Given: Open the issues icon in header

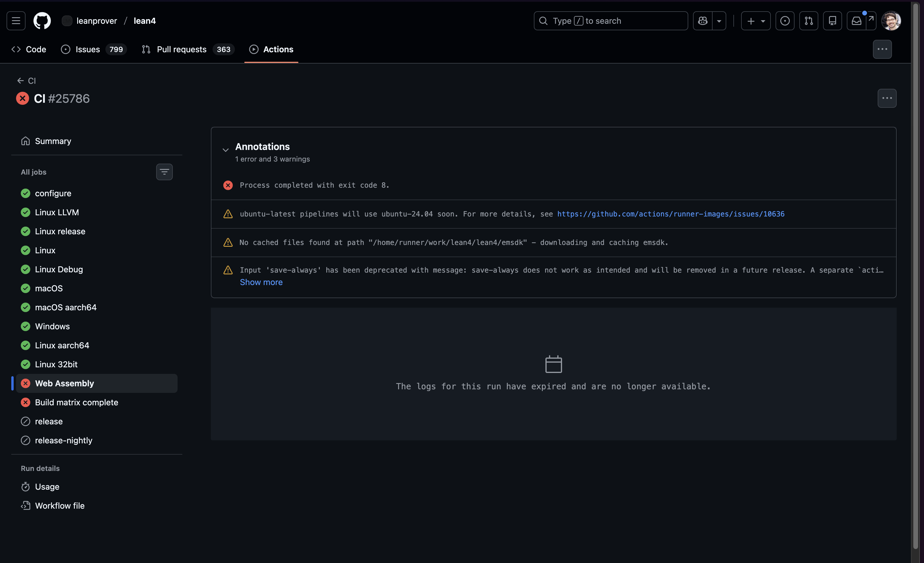Looking at the screenshot, I should pyautogui.click(x=784, y=20).
